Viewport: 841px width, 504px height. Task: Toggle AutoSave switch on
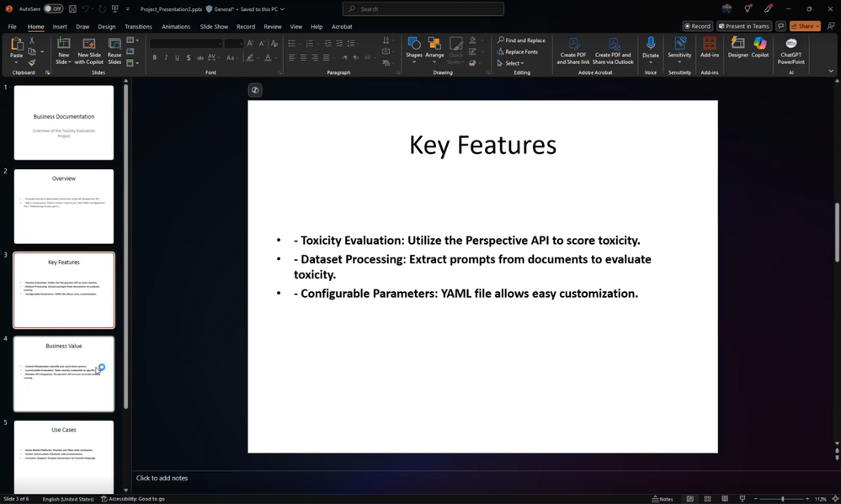tap(53, 8)
